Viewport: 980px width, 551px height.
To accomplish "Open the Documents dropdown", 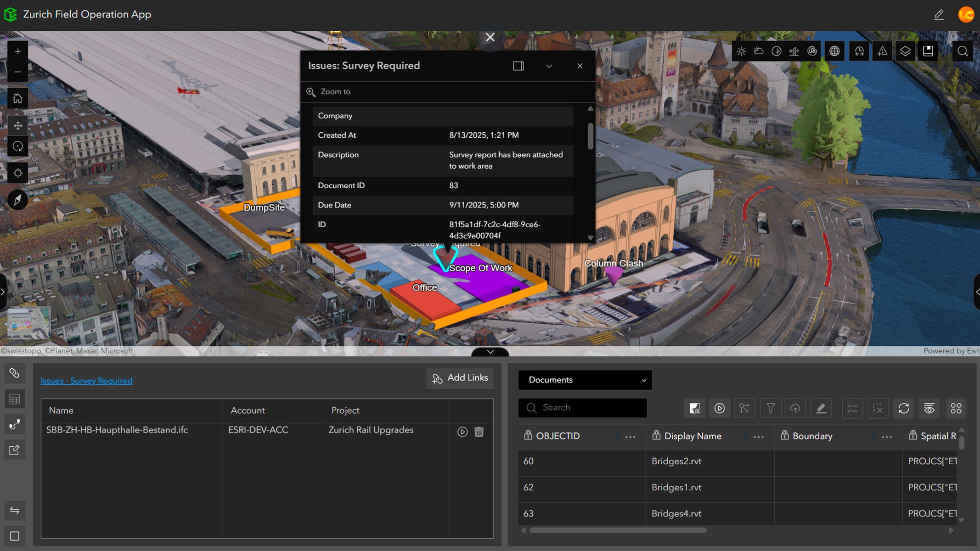I will click(585, 380).
